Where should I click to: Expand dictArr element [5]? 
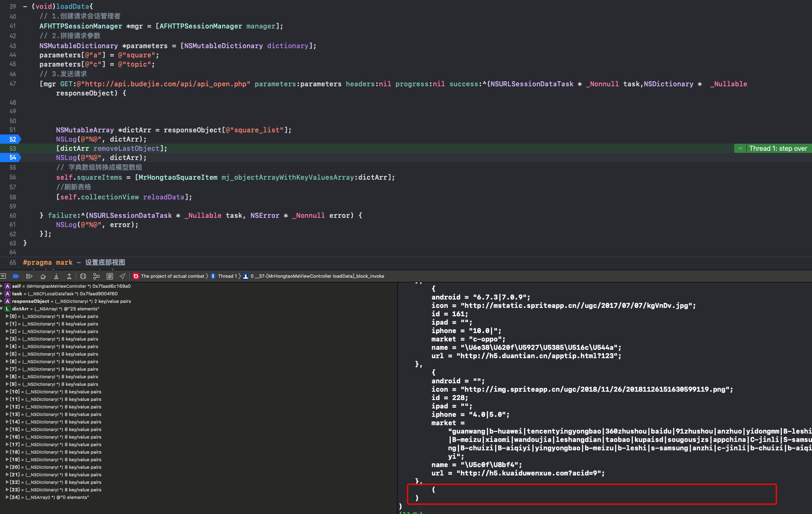pos(7,354)
